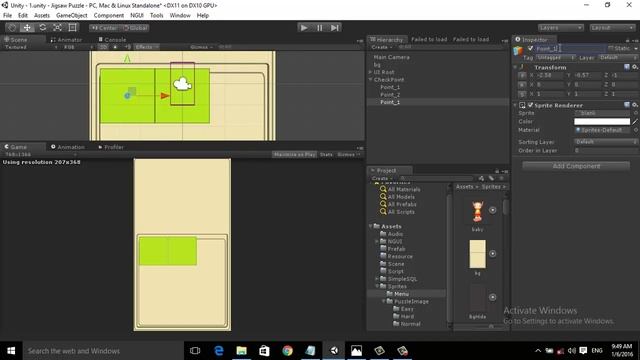Expand UI Root in Hierarchy

[x=370, y=72]
